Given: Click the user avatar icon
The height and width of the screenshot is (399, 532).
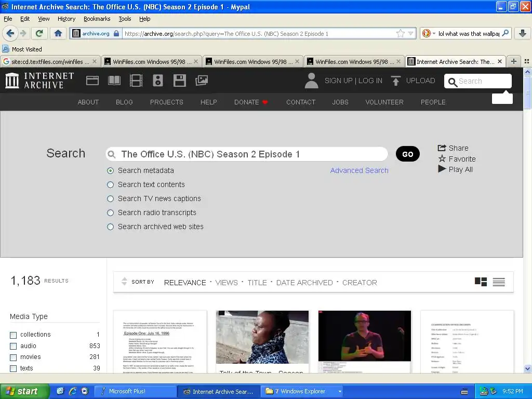Looking at the screenshot, I should (x=311, y=81).
